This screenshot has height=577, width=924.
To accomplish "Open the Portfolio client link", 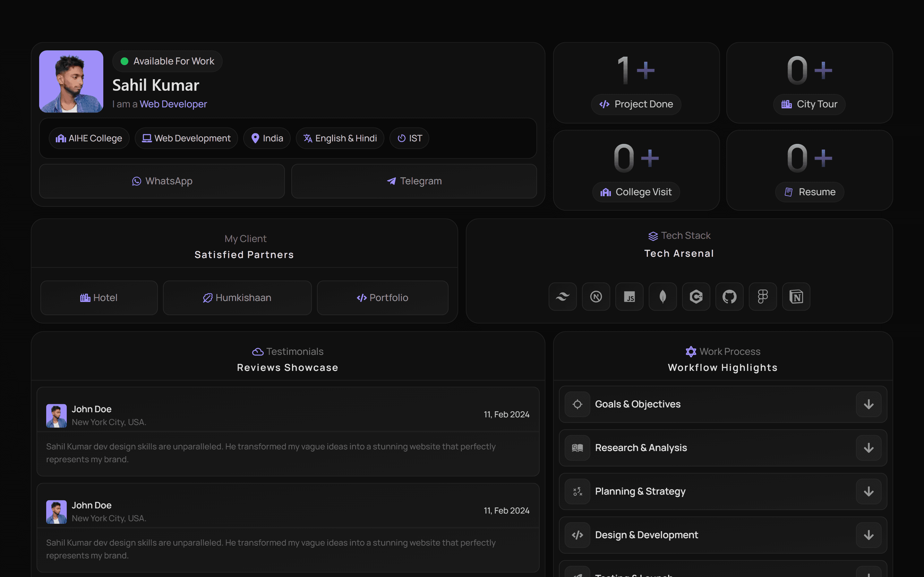I will [x=382, y=298].
